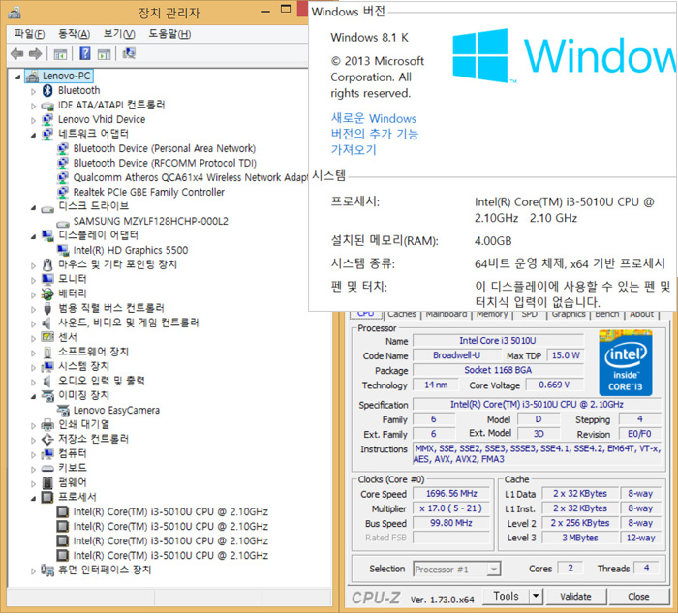Expand the 사운드, 비디오 및 게임 컨트롤러 node

tap(33, 323)
